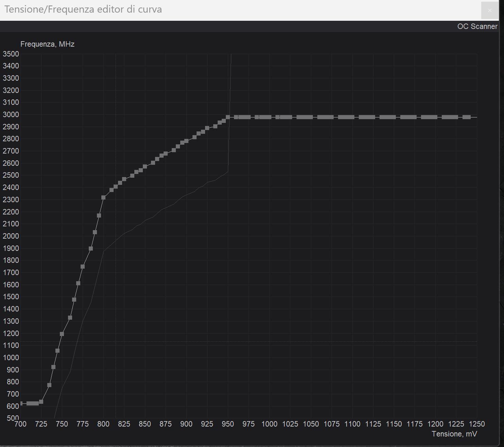Select the curve point at 785 mV
Screen dimensions: 504x447
(x=91, y=249)
